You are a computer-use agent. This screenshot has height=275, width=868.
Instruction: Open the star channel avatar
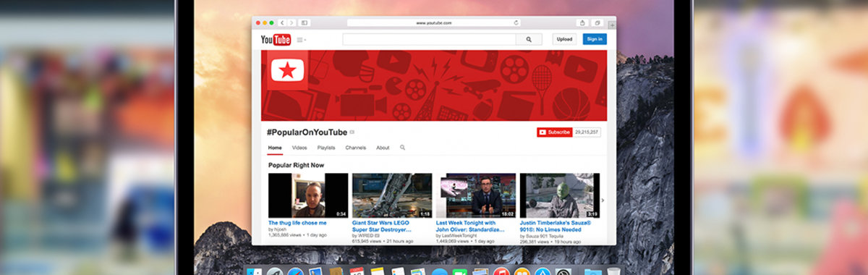288,70
